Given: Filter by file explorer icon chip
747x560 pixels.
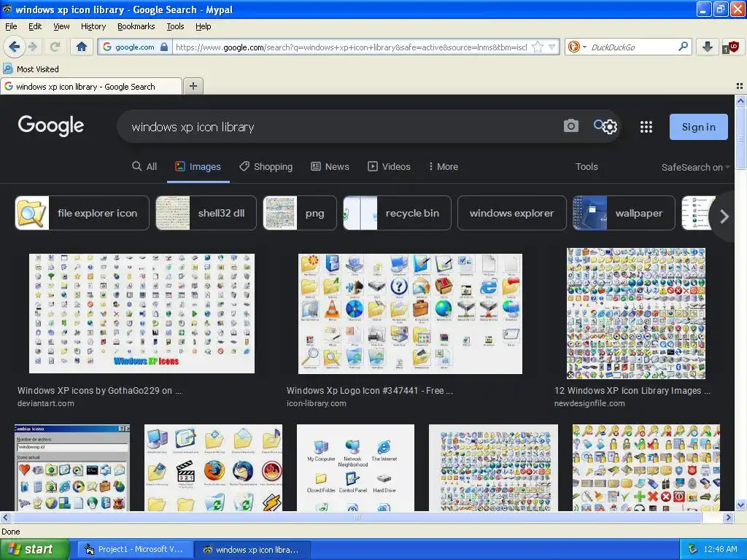Looking at the screenshot, I should (x=82, y=213).
